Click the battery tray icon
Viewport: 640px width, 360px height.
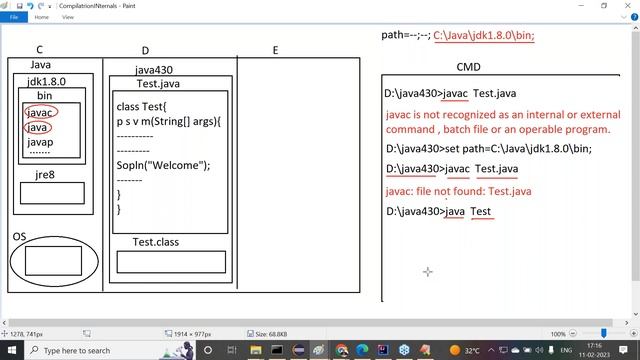click(527, 350)
